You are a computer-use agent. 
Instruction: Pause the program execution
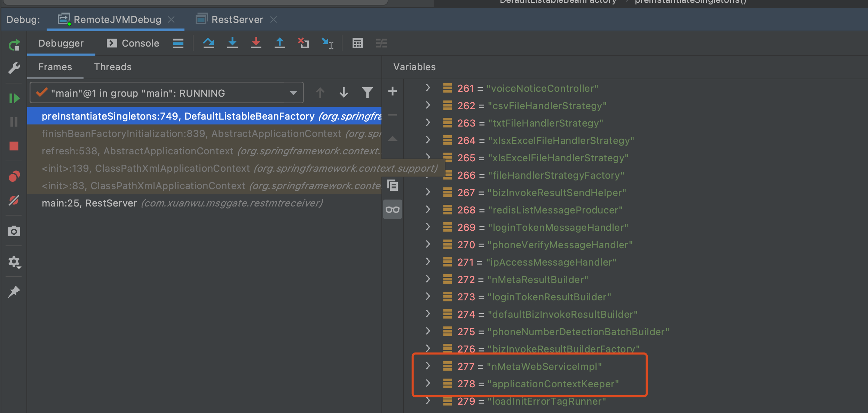14,122
